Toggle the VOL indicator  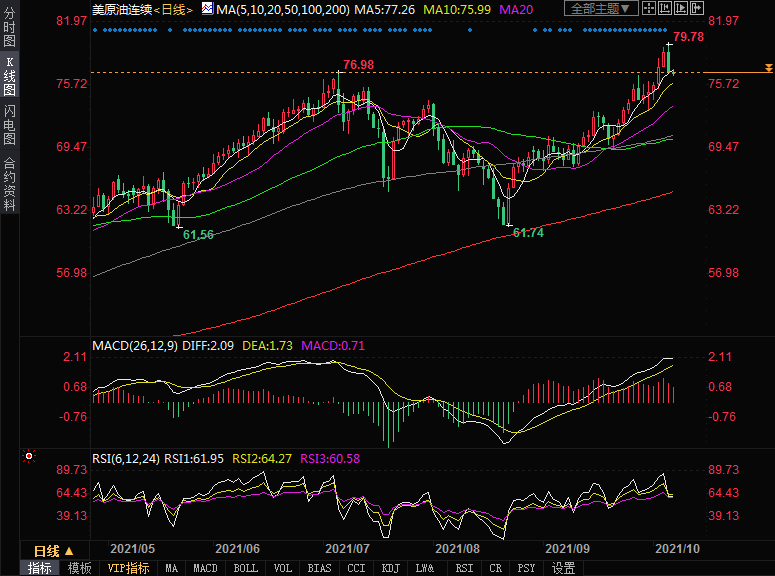[283, 568]
